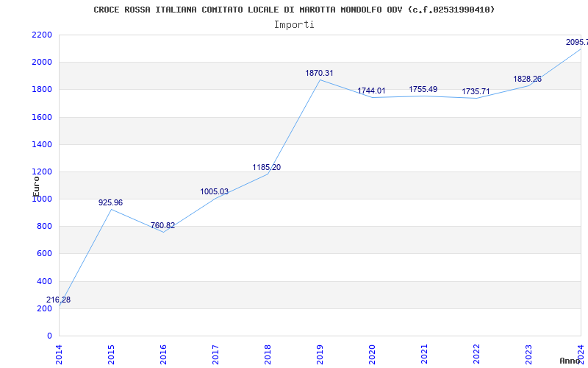Select the 1185.20 data label
Image resolution: width=588 pixels, height=368 pixels.
267,167
